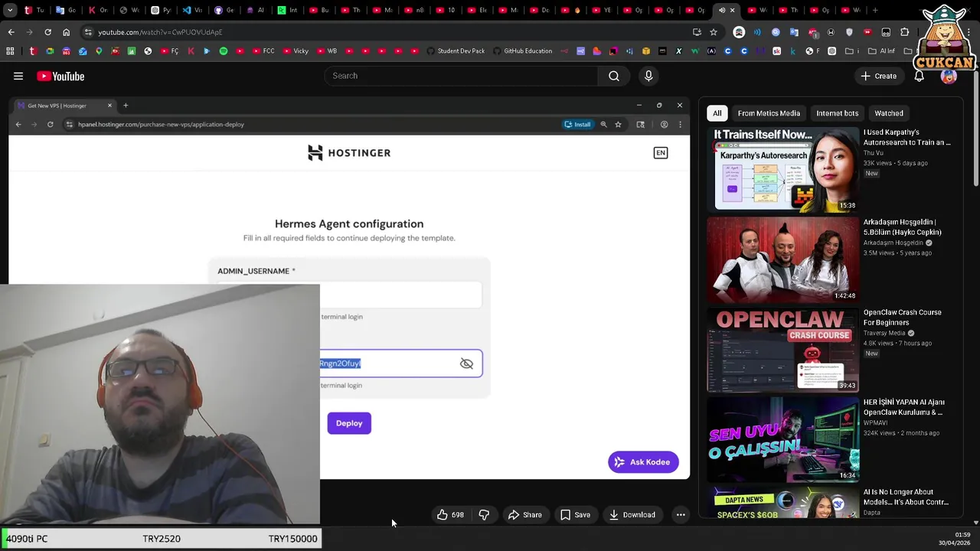The width and height of the screenshot is (980, 551).
Task: Open OpenClaw Crash Course thumbnail
Action: [782, 350]
